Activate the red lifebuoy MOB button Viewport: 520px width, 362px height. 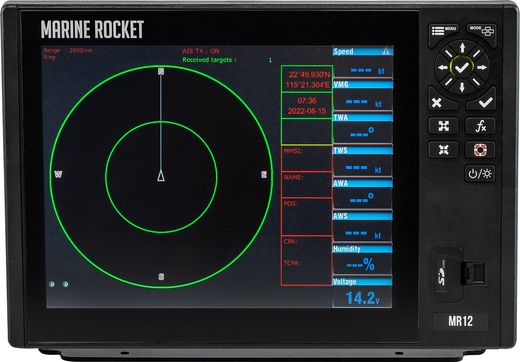tap(480, 150)
